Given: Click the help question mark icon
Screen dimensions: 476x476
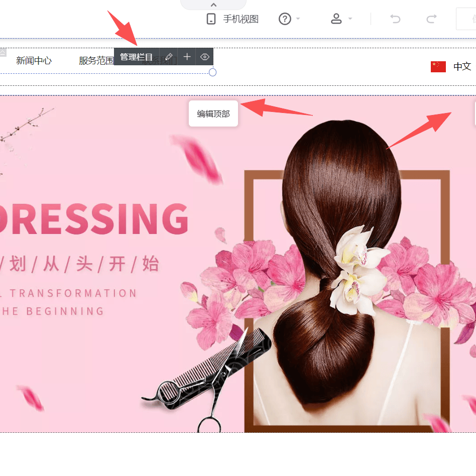Looking at the screenshot, I should click(x=285, y=19).
